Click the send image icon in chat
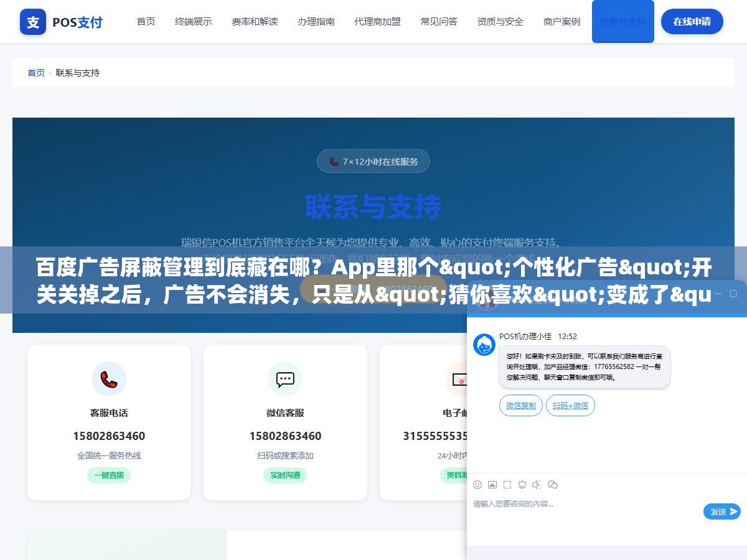The width and height of the screenshot is (747, 560). (492, 484)
